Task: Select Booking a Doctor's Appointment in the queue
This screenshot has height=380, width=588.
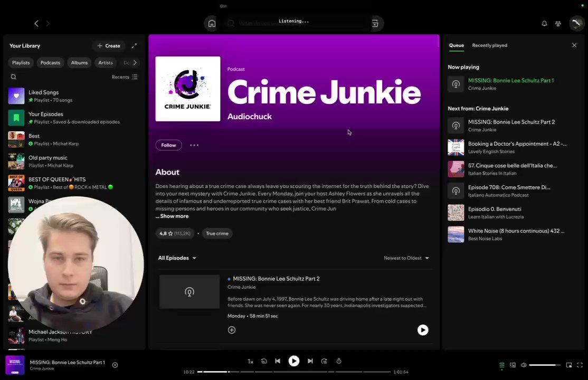Action: [x=513, y=147]
